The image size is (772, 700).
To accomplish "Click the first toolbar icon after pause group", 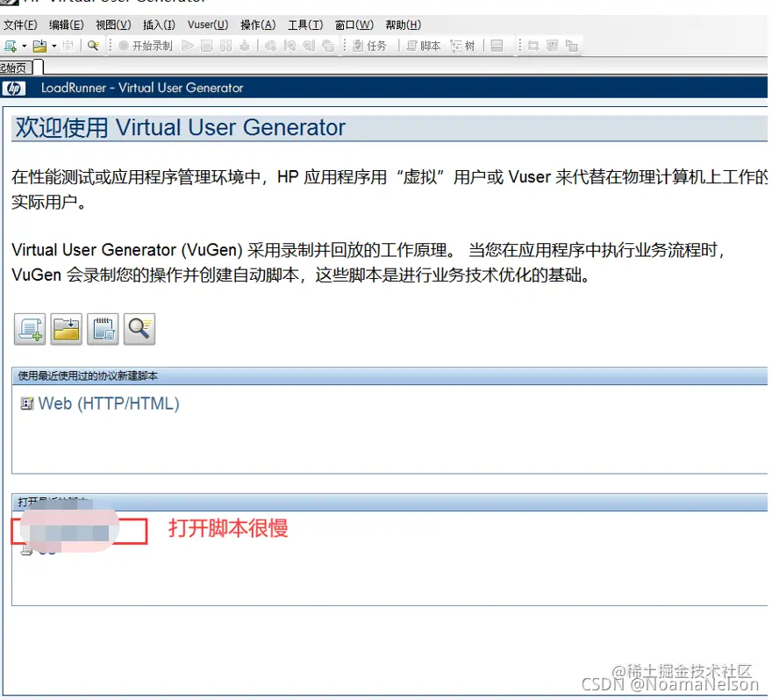I will click(270, 46).
